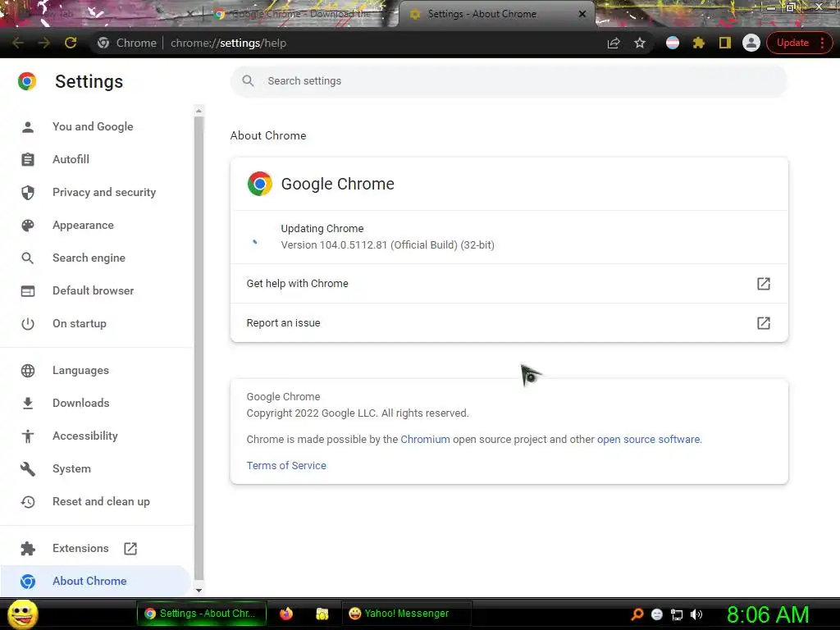Image resolution: width=840 pixels, height=630 pixels.
Task: Close the Settings - About Chrome tab
Action: pos(582,14)
